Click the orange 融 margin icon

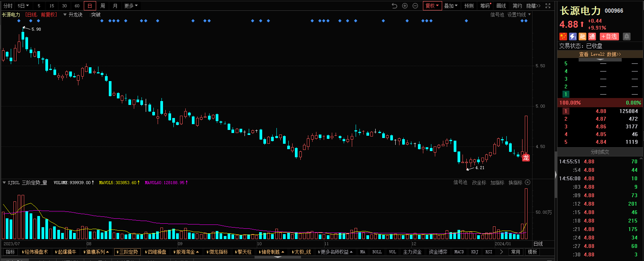click(x=582, y=36)
